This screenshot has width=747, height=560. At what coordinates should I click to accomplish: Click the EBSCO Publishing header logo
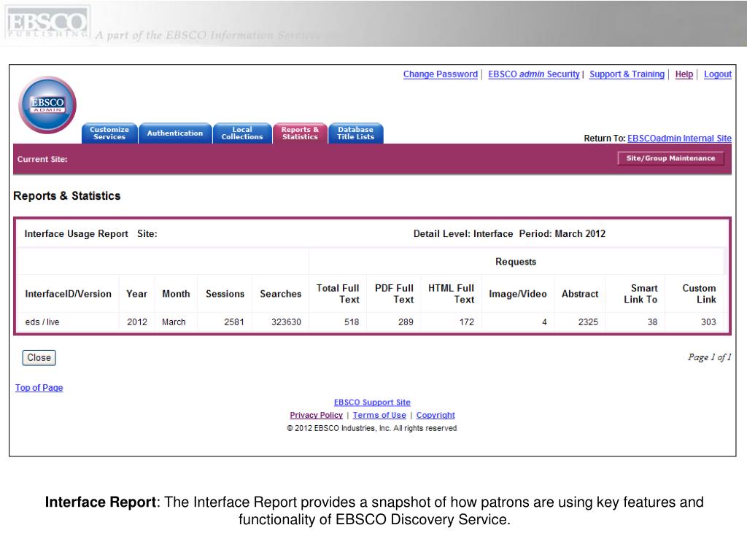47,23
